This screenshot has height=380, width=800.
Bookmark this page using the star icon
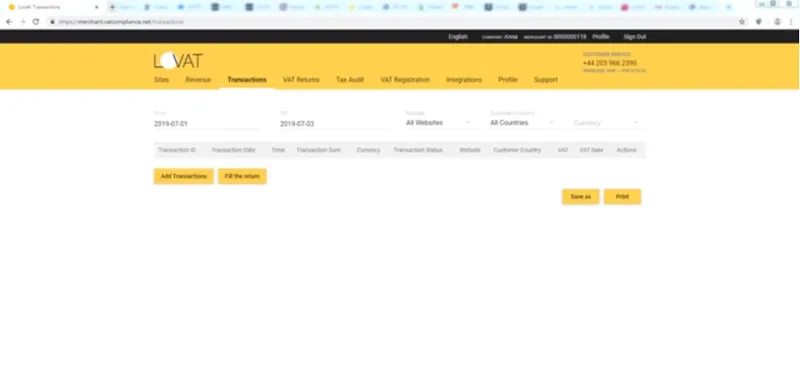point(742,22)
